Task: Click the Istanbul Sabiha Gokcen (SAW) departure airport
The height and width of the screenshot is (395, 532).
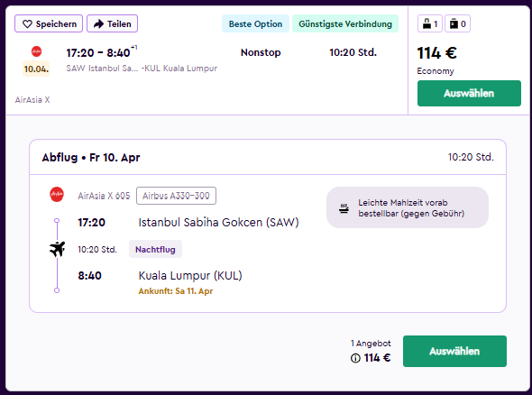Action: (x=218, y=222)
